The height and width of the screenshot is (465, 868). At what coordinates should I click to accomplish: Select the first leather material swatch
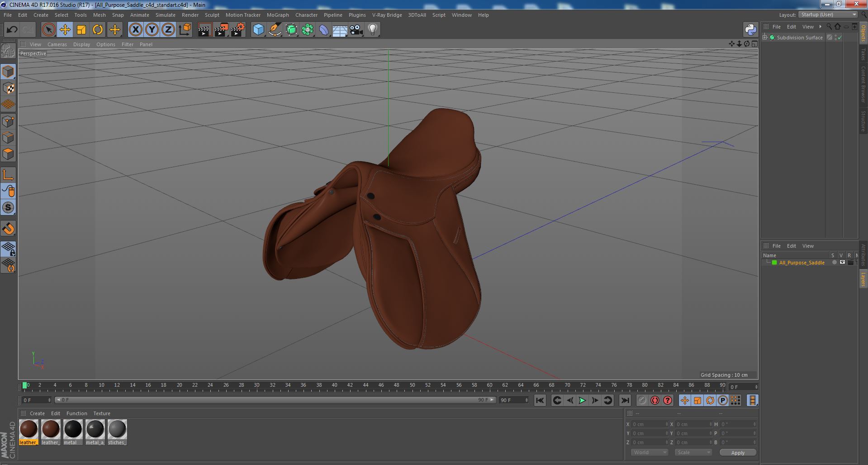click(28, 432)
